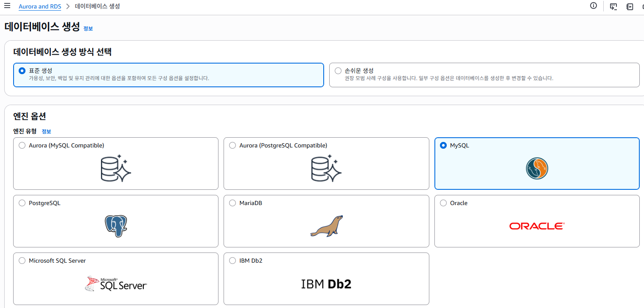Select Aurora (MySQL Compatible) engine radio
This screenshot has height=308, width=644.
point(22,145)
